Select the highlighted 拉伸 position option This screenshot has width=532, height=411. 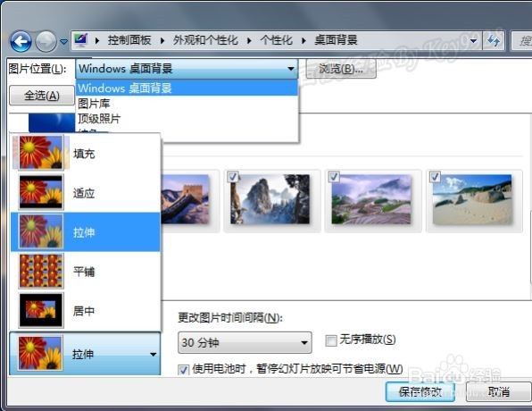pyautogui.click(x=86, y=232)
